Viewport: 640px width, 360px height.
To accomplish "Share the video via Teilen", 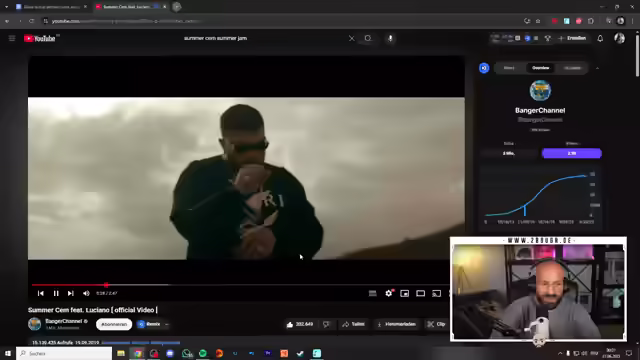I will pyautogui.click(x=353, y=324).
